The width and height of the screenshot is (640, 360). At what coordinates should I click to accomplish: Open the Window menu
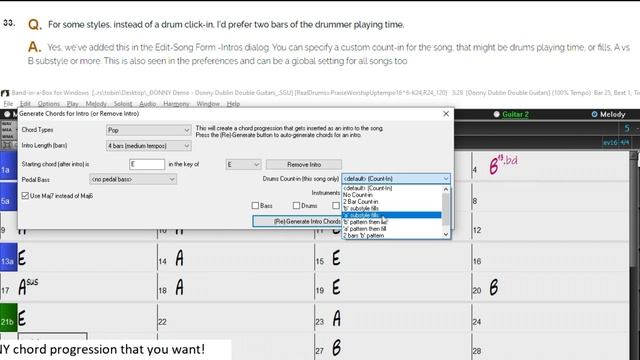tap(208, 104)
